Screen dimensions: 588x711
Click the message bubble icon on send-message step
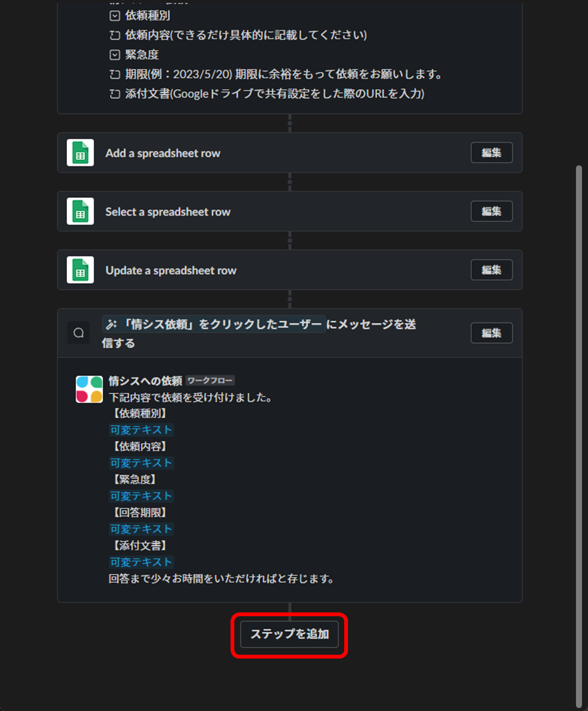point(78,333)
